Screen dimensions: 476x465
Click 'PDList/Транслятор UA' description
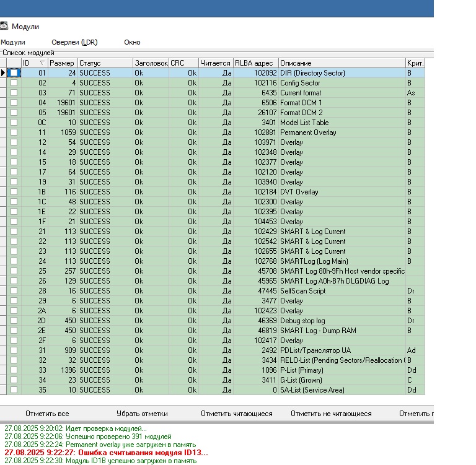click(x=342, y=350)
